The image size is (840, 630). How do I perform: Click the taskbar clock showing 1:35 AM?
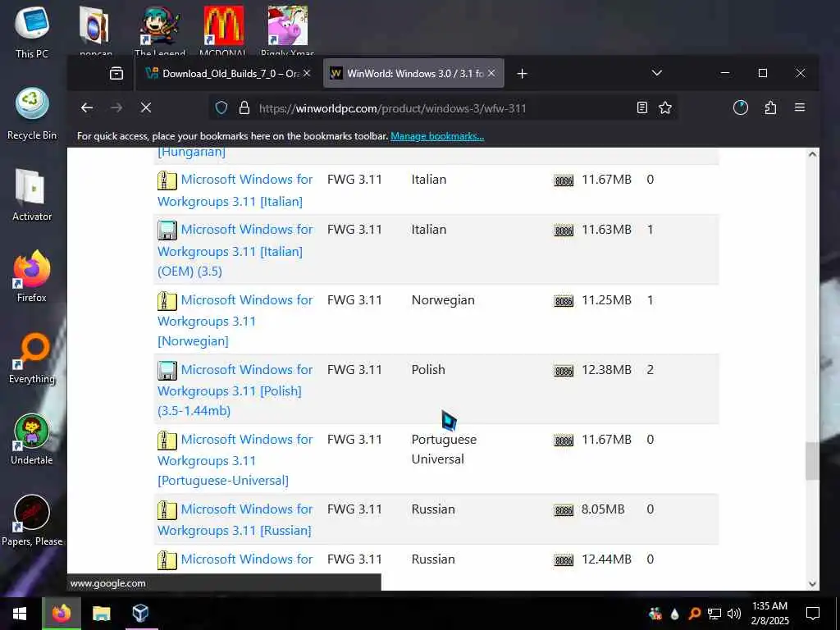point(769,614)
